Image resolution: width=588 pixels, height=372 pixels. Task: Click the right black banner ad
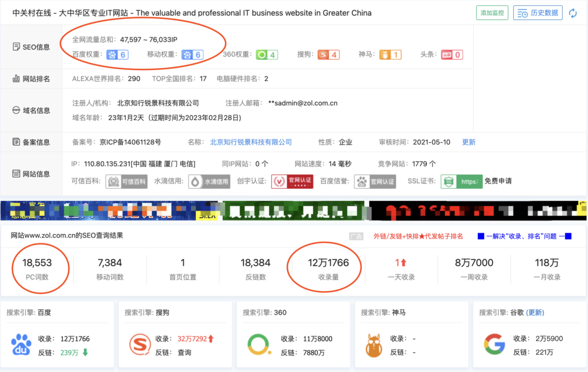tap(478, 210)
